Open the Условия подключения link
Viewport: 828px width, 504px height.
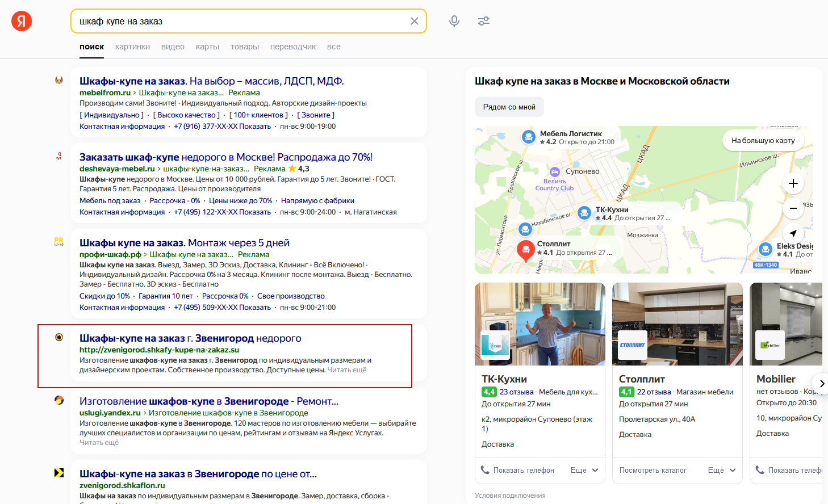[x=510, y=495]
